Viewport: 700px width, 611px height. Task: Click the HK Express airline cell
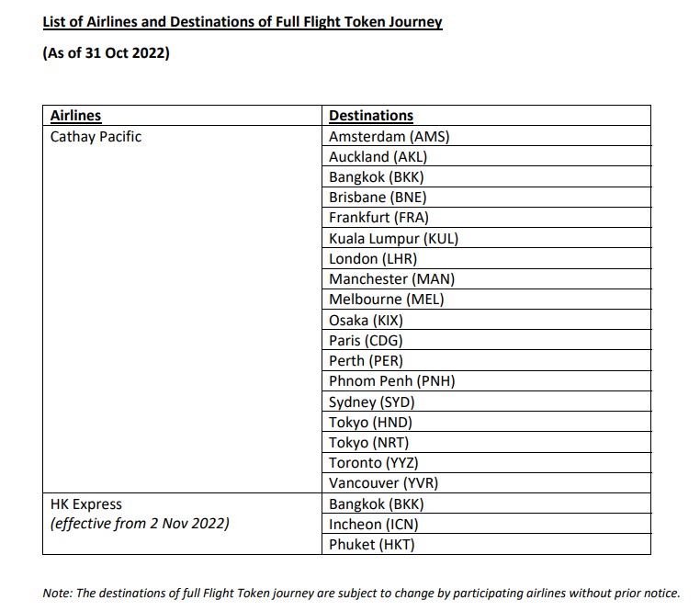(x=182, y=524)
